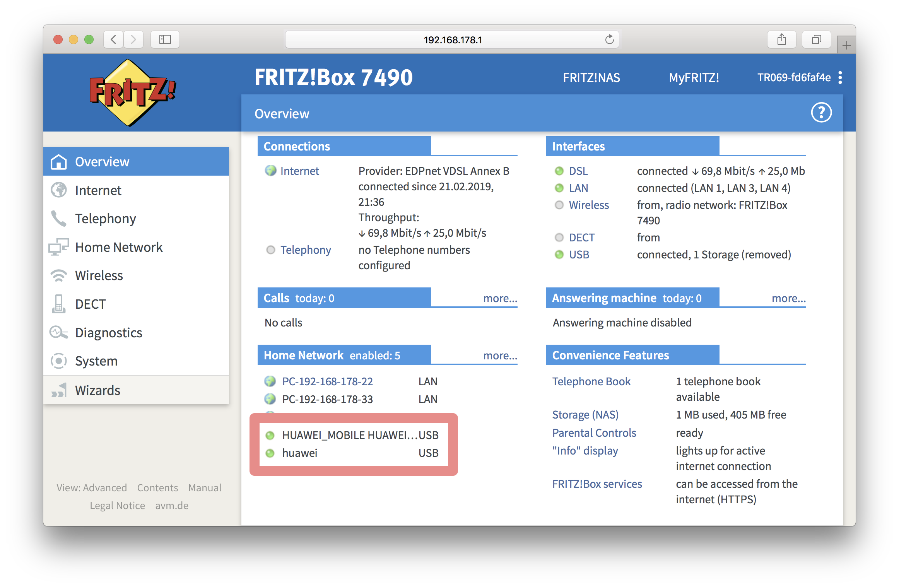Click the Safari forward arrow
This screenshot has height=588, width=899.
point(133,39)
